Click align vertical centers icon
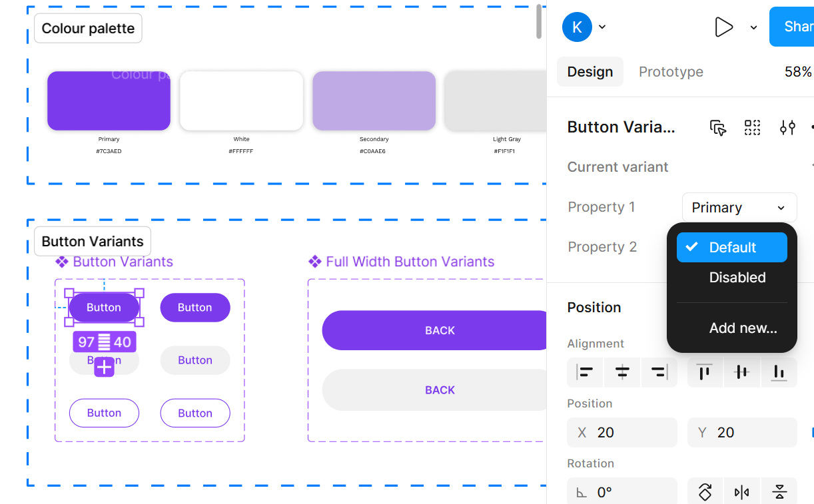814x504 pixels. 741,373
